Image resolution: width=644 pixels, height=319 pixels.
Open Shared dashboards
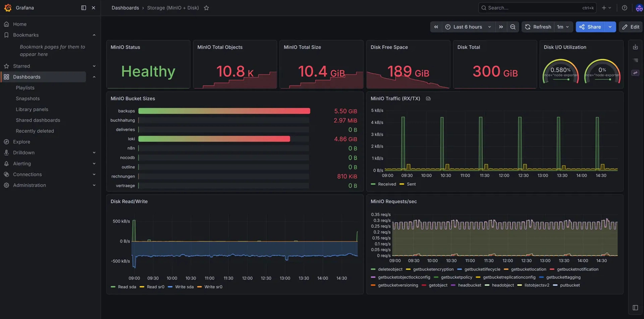tap(38, 120)
